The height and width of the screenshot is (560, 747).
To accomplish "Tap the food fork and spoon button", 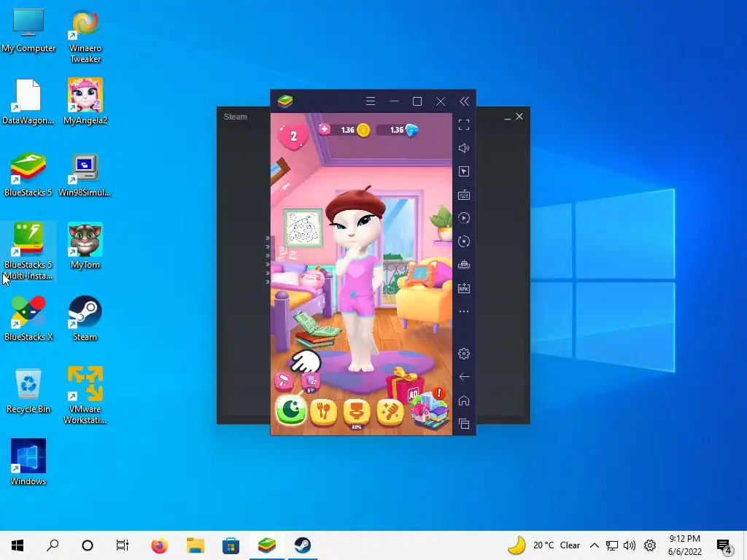I will coord(323,411).
